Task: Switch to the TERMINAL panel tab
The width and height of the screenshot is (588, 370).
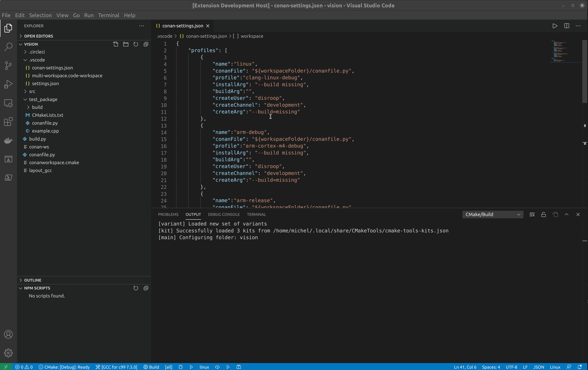Action: [x=256, y=214]
